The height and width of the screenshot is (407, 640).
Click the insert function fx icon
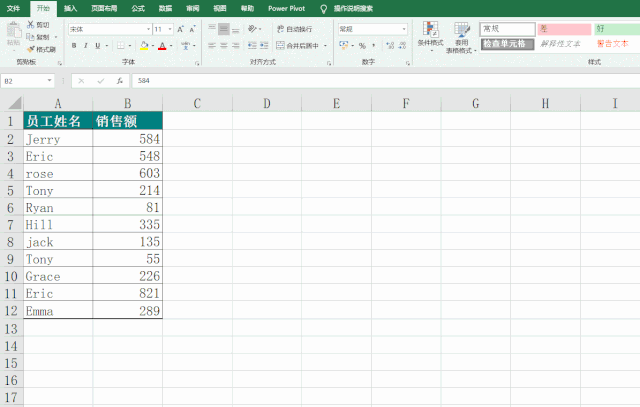click(x=119, y=81)
